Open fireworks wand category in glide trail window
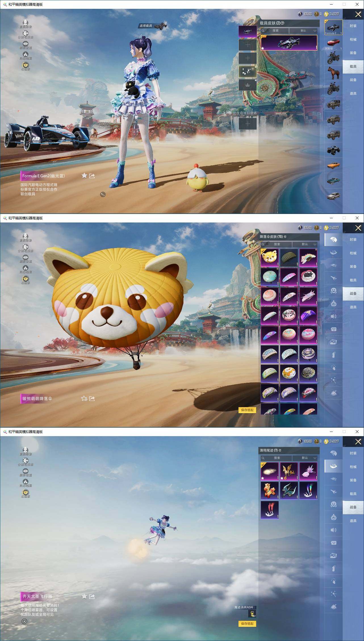 (x=334, y=594)
